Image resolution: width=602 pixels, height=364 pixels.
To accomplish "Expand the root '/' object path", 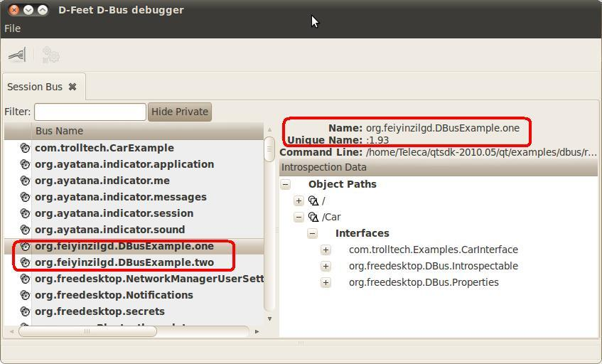I will point(299,200).
